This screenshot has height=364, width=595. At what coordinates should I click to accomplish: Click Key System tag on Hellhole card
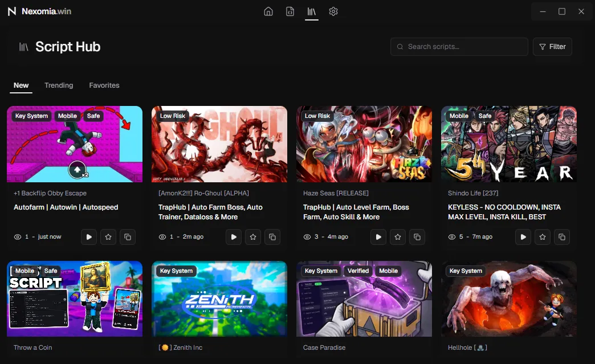click(x=466, y=271)
